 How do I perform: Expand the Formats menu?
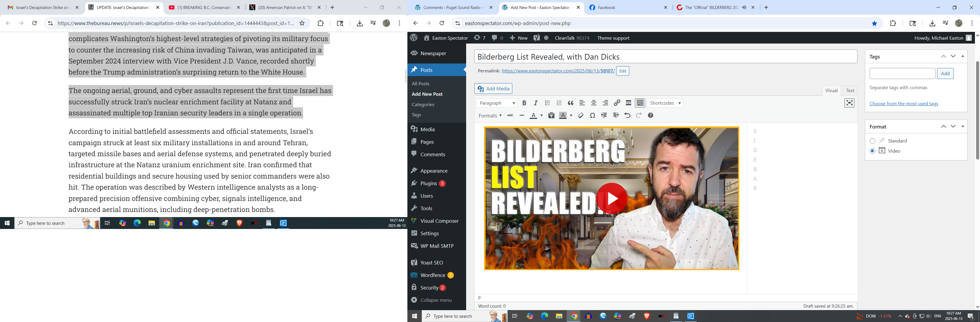tap(490, 116)
